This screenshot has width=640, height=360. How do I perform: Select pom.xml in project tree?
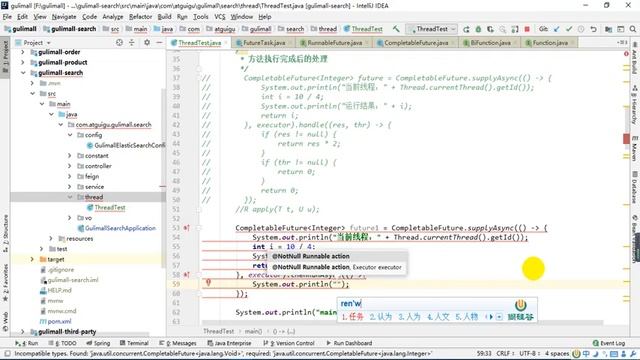coord(59,321)
